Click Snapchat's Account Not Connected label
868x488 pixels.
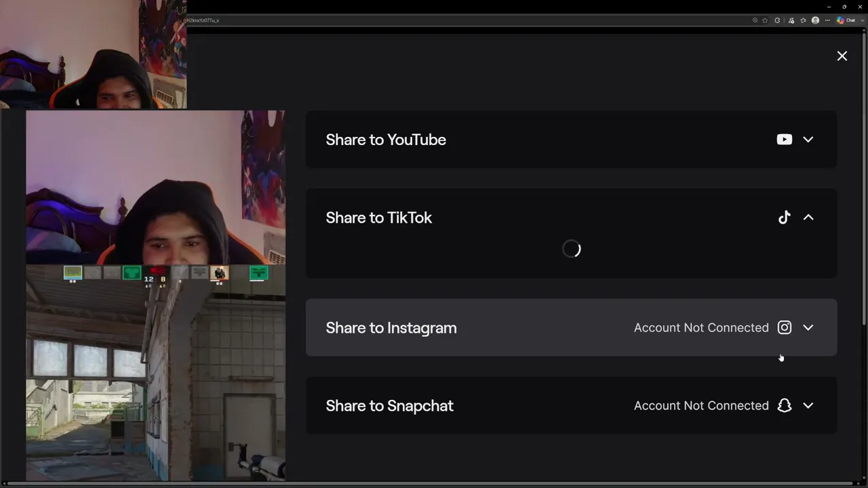pos(701,406)
